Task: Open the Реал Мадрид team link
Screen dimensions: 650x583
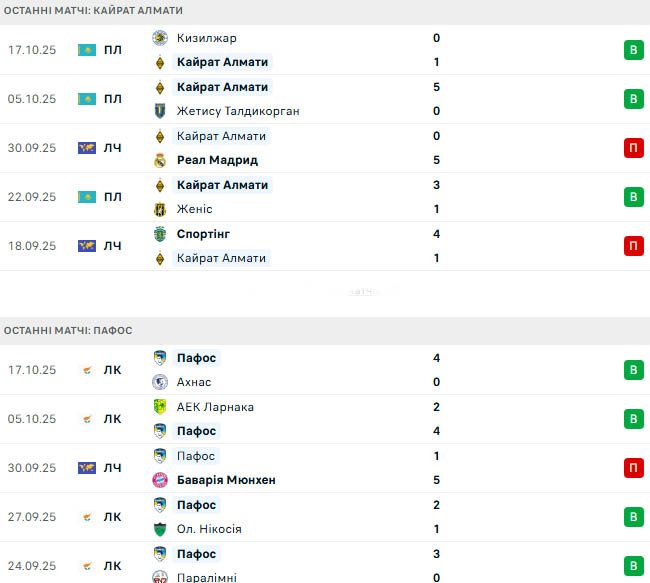Action: coord(217,160)
